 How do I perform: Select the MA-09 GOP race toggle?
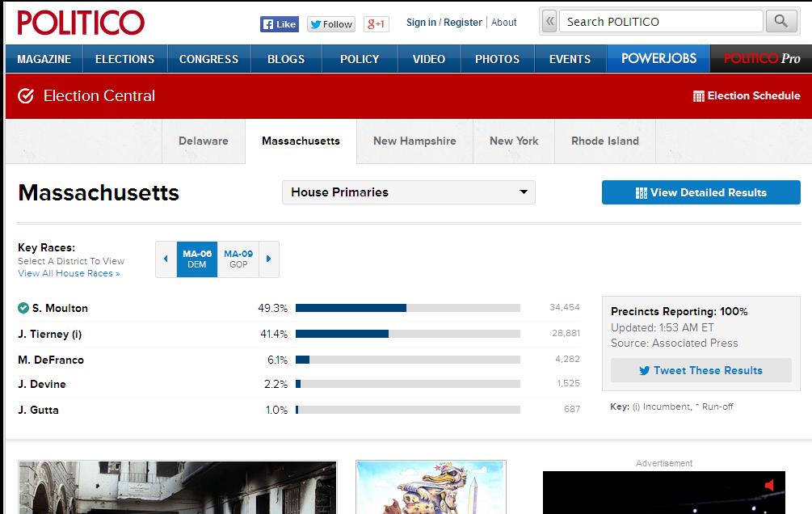coord(238,259)
